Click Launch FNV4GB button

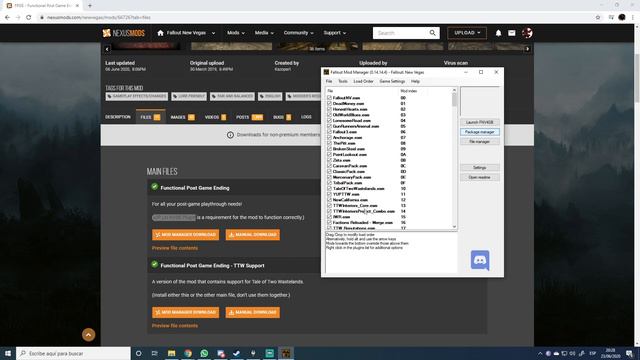tap(480, 122)
